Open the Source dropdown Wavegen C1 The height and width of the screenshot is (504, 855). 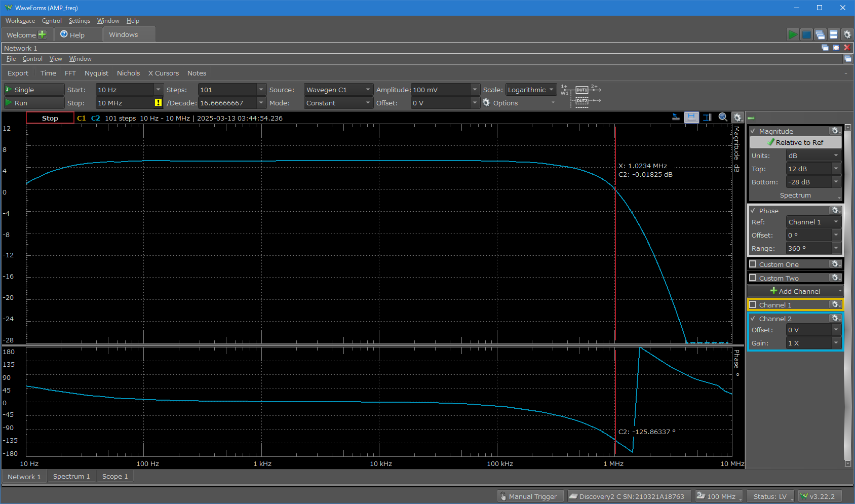pyautogui.click(x=338, y=90)
